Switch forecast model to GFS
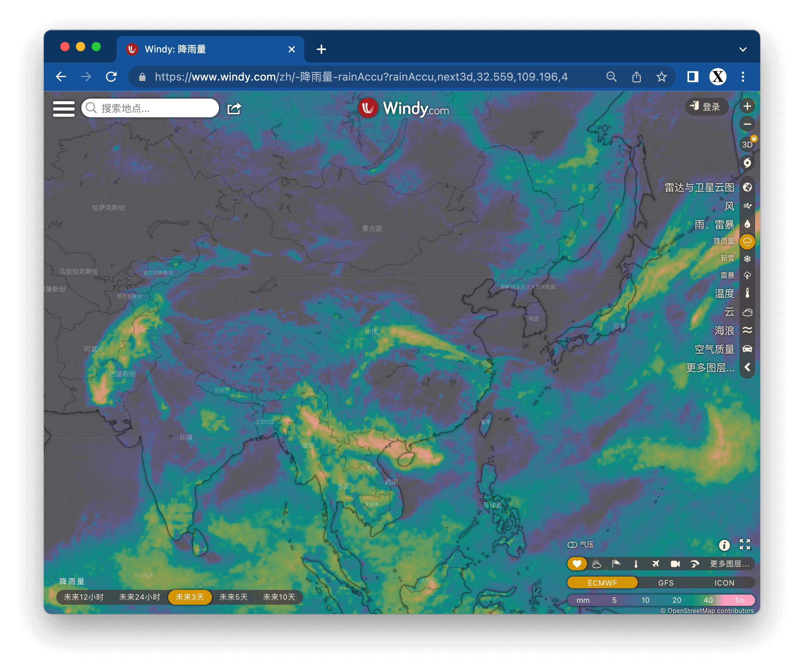This screenshot has height=672, width=804. click(x=666, y=583)
